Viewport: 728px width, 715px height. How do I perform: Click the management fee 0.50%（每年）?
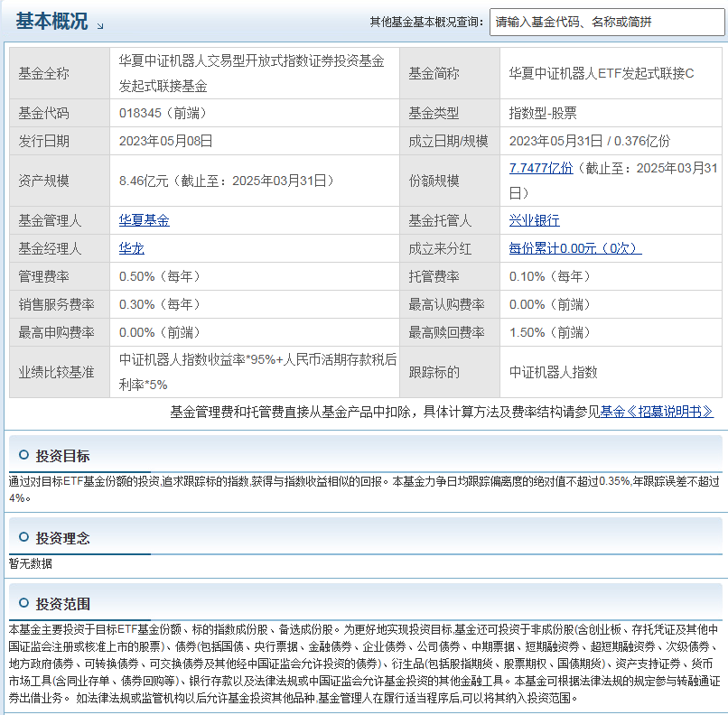pos(160,276)
